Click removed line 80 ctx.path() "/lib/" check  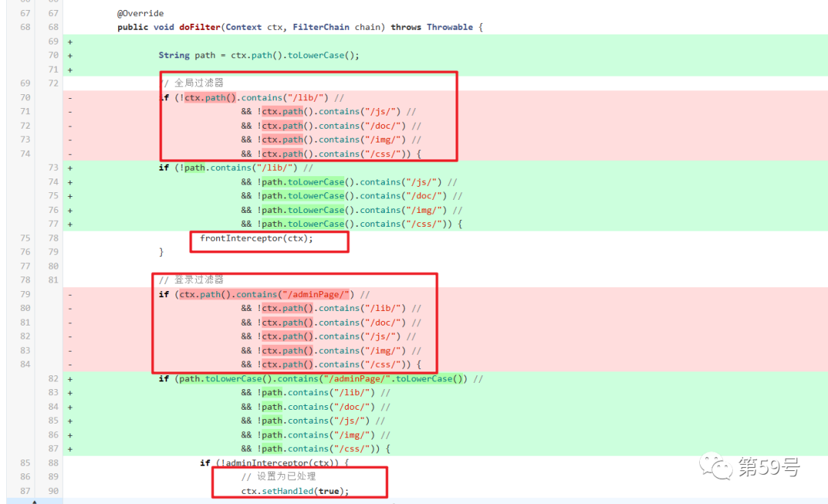(331, 308)
